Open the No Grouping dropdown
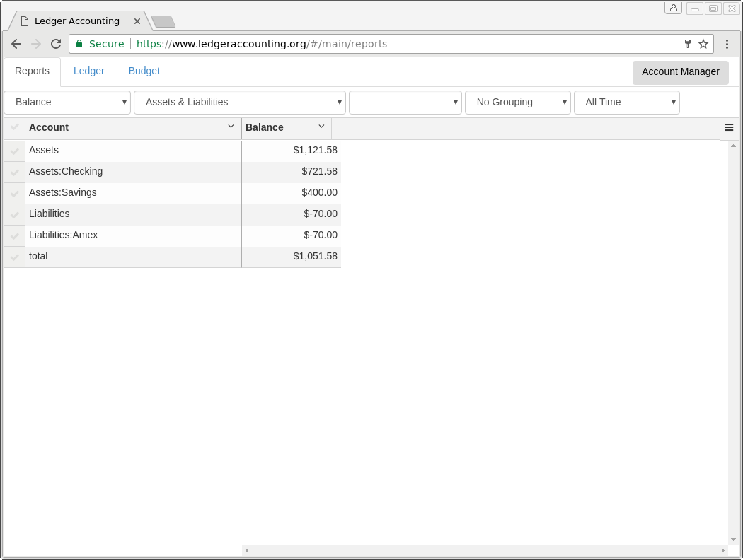This screenshot has height=560, width=743. [517, 103]
